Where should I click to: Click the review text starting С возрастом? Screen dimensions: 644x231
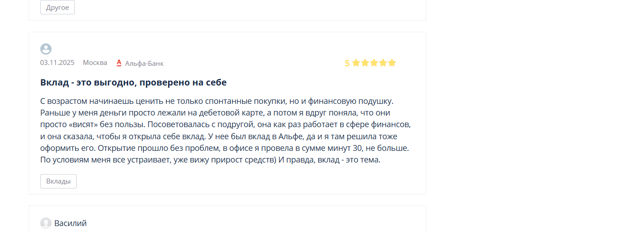click(x=226, y=130)
